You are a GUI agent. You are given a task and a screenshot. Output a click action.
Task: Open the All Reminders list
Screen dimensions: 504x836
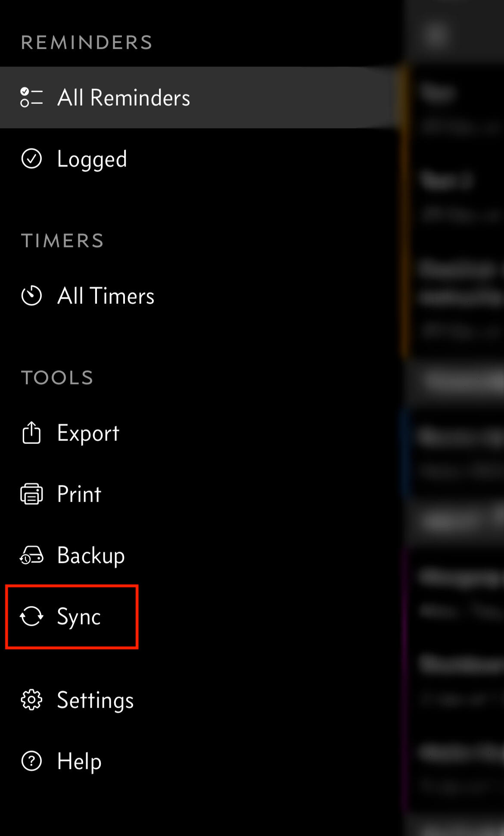(124, 98)
